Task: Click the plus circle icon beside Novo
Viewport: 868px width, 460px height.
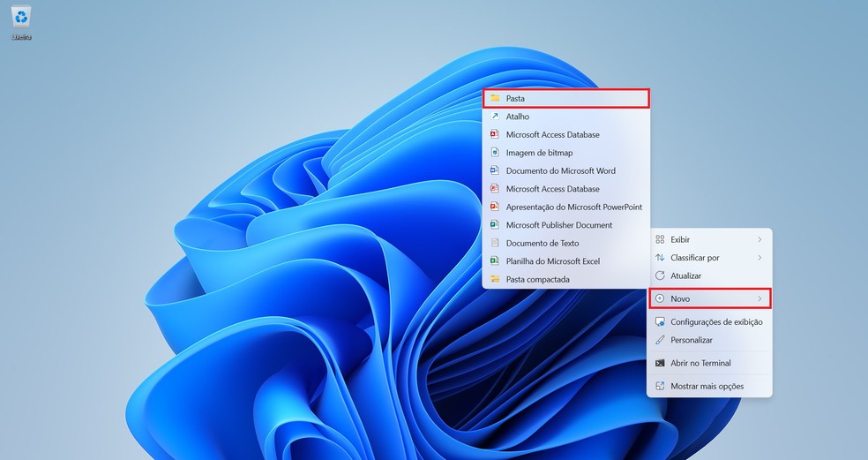Action: (660, 298)
